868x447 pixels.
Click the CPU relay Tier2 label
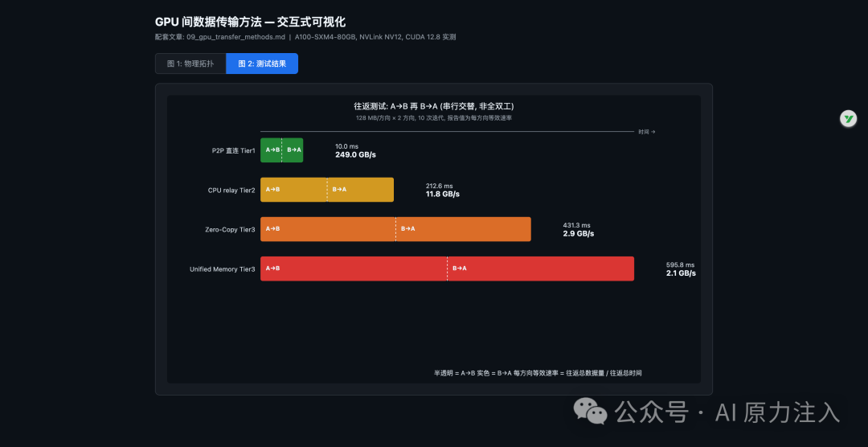tap(231, 190)
